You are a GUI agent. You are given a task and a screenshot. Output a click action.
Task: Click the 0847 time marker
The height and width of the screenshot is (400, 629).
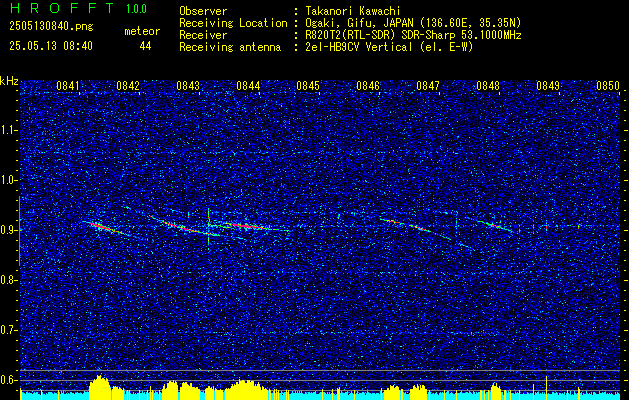[x=428, y=86]
